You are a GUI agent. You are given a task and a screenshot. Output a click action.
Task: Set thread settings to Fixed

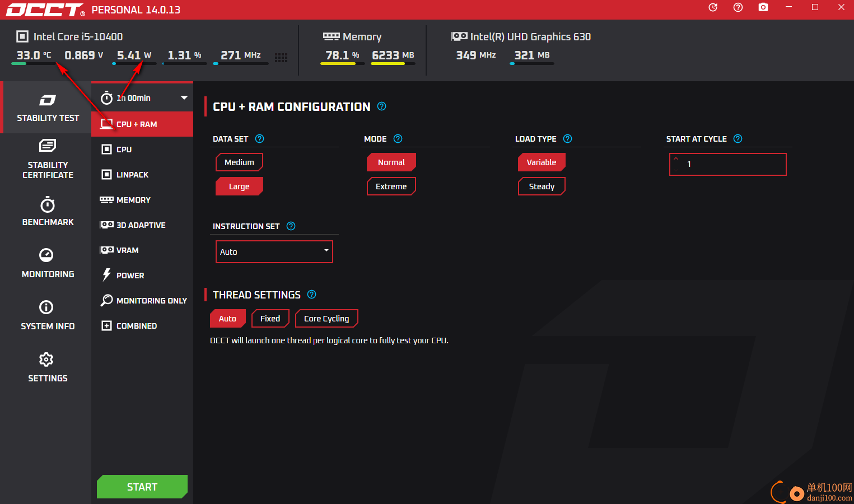click(x=270, y=319)
